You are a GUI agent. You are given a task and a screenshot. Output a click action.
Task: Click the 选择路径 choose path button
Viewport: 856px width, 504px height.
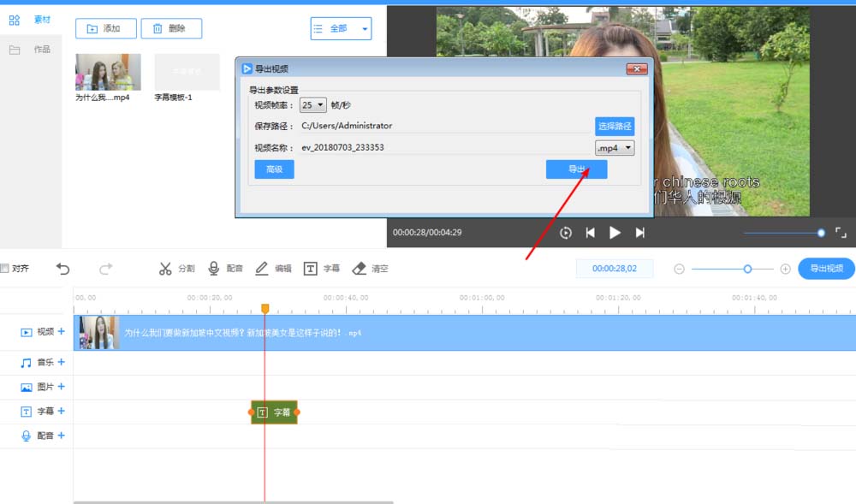pyautogui.click(x=615, y=126)
